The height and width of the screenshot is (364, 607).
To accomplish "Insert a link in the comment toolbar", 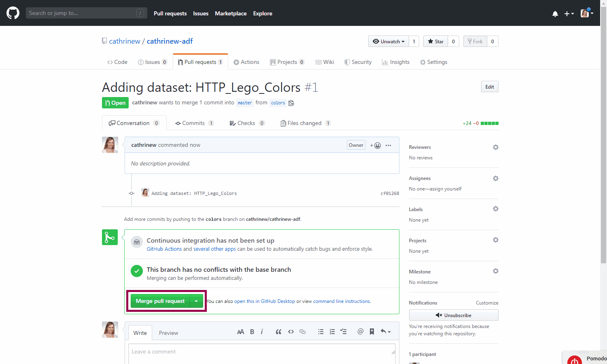I will 302,332.
